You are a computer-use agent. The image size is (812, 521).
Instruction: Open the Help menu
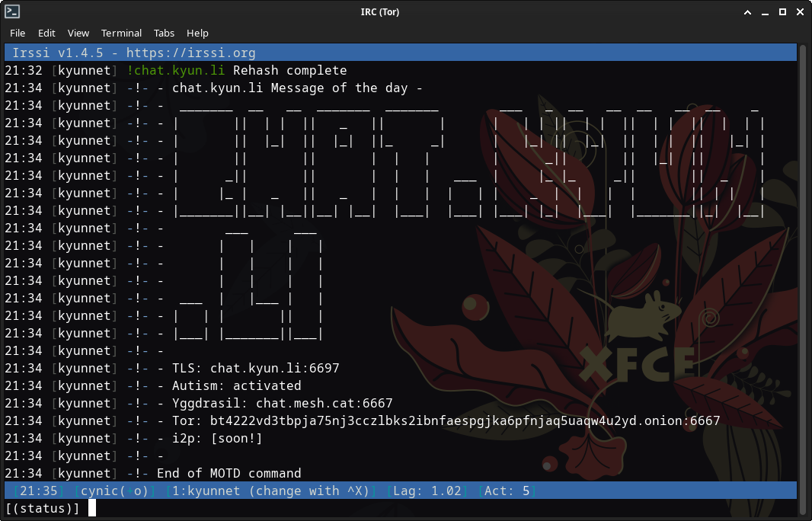(x=197, y=33)
